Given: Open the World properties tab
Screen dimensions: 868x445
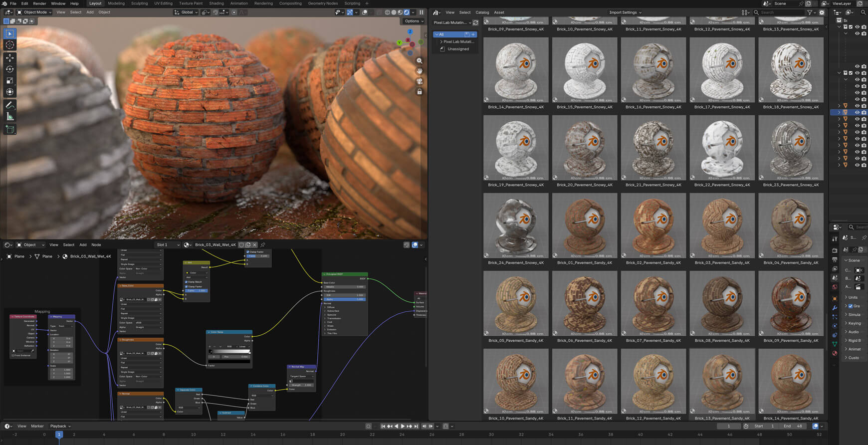Looking at the screenshot, I should 835,287.
